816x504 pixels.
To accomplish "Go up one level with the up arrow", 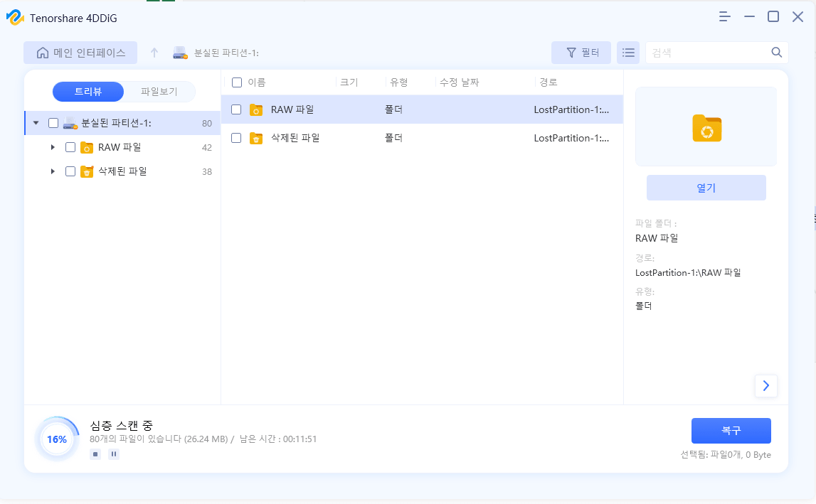I will (x=154, y=53).
